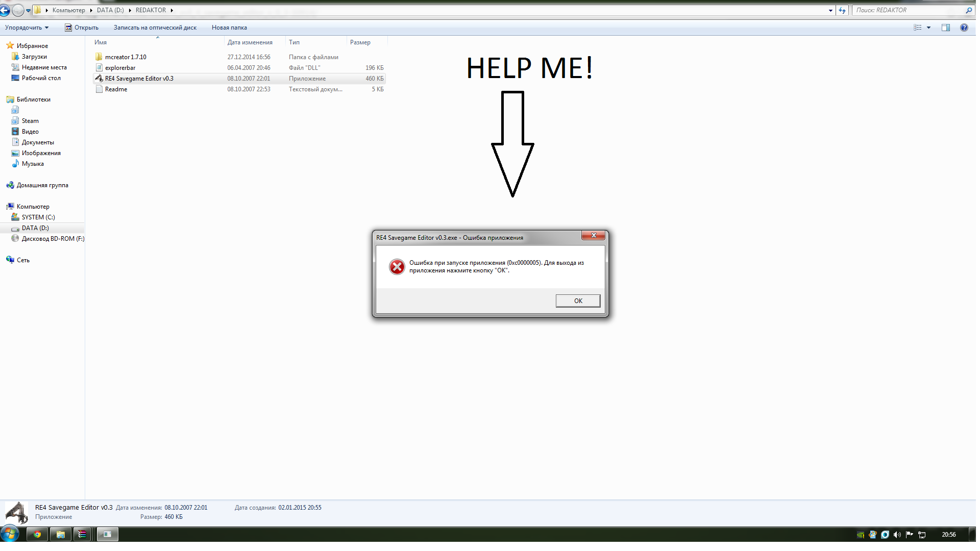The width and height of the screenshot is (980, 551).
Task: Click Записать на оптический диск
Action: 155,28
